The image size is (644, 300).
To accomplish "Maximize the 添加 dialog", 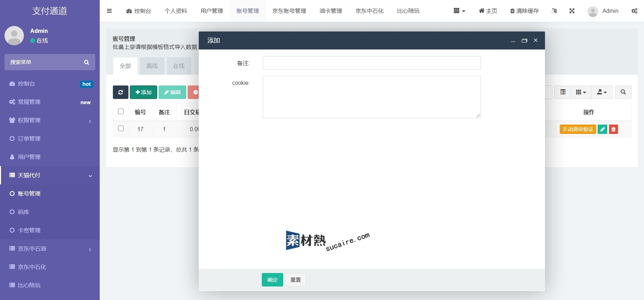I will point(525,40).
